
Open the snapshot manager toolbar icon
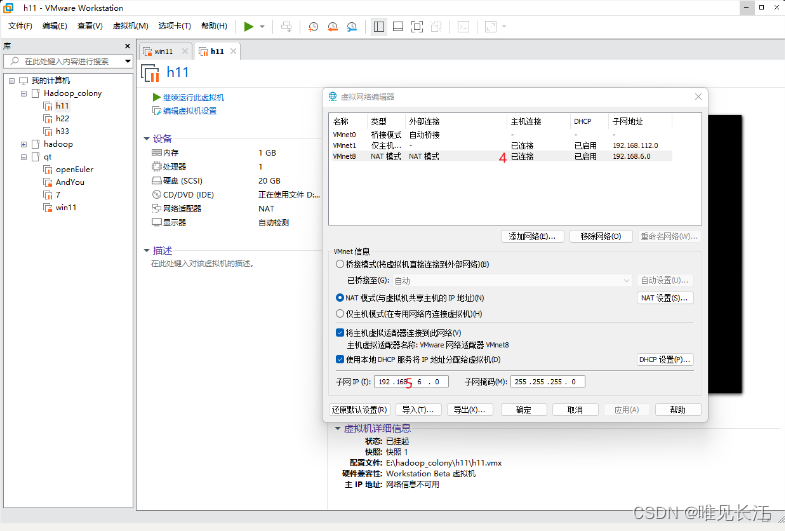[x=352, y=27]
